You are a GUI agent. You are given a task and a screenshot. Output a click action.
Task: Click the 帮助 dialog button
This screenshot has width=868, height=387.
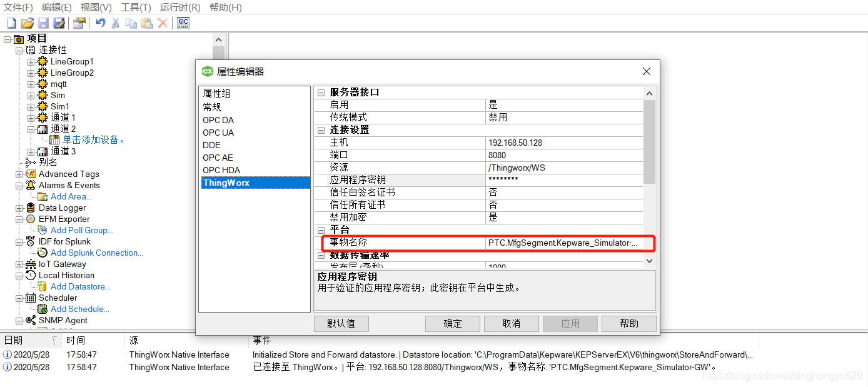tap(629, 323)
